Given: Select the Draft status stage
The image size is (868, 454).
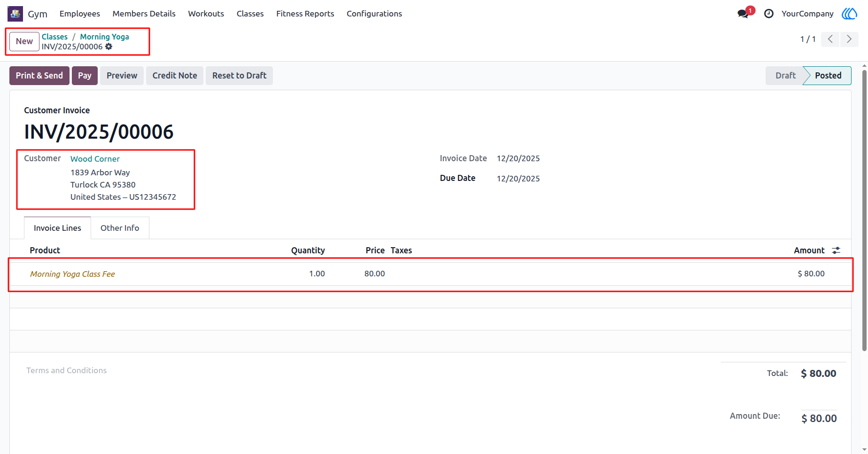Looking at the screenshot, I should (785, 76).
